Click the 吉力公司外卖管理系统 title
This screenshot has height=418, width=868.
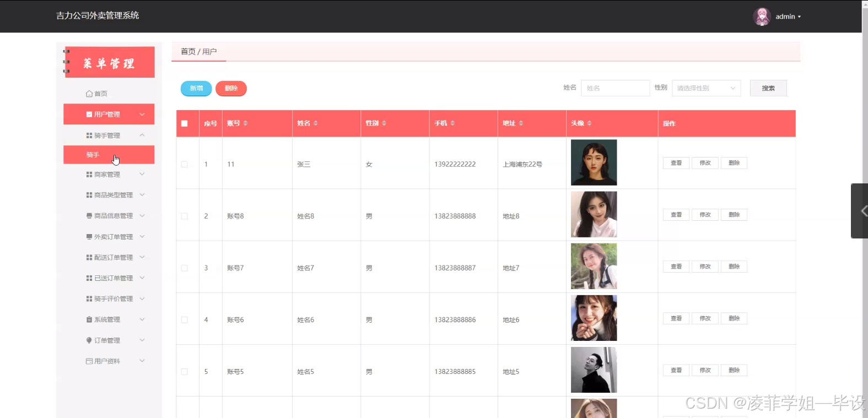tap(98, 15)
